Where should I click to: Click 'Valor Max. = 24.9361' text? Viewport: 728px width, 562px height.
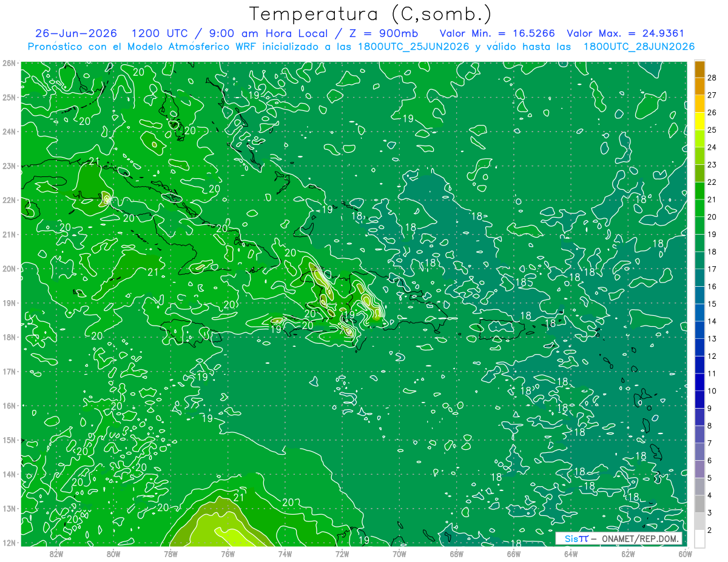[625, 33]
